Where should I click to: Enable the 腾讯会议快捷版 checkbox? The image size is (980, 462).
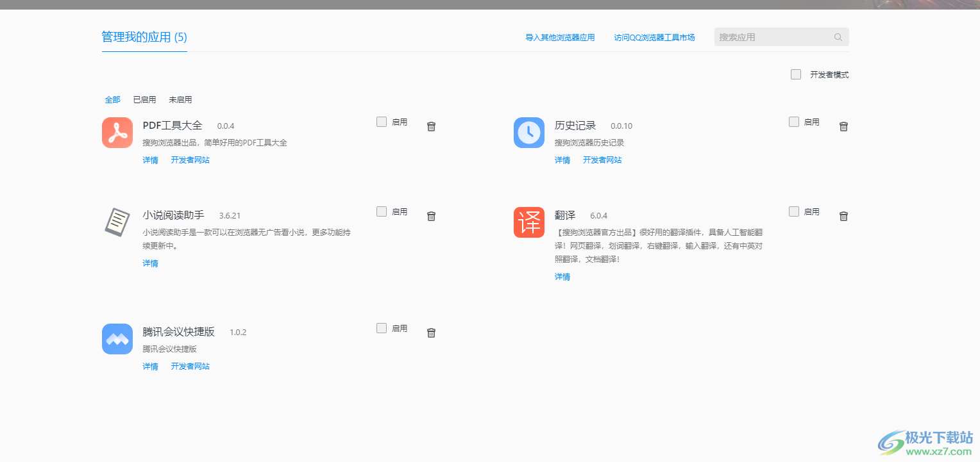pyautogui.click(x=382, y=328)
